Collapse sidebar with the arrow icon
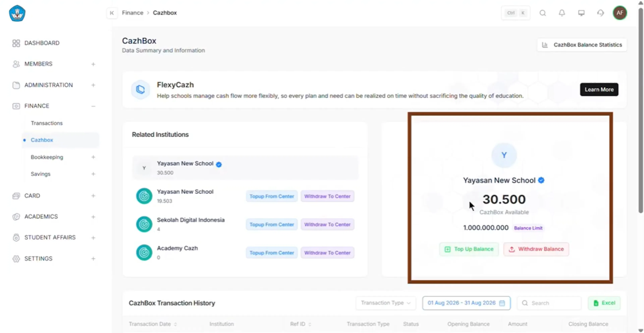The height and width of the screenshot is (333, 644). 112,13
